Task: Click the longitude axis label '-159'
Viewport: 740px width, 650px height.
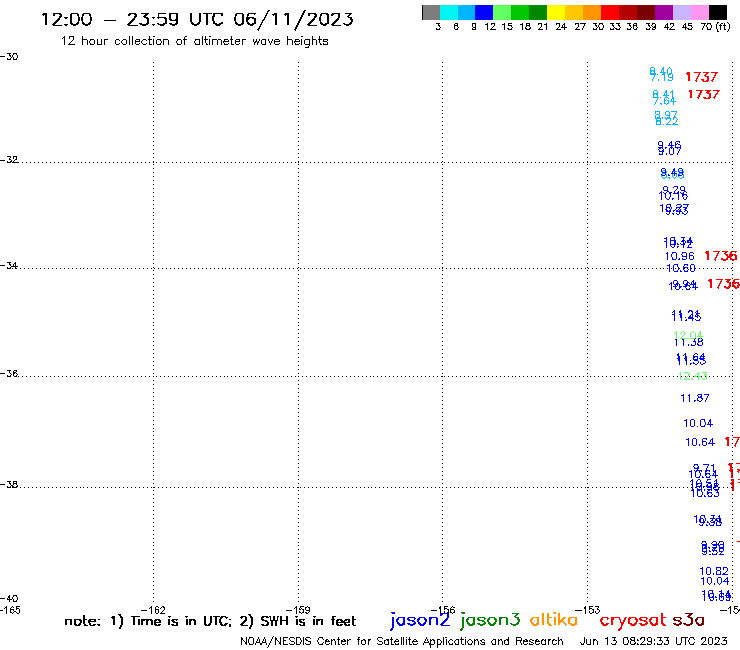Action: coord(298,610)
